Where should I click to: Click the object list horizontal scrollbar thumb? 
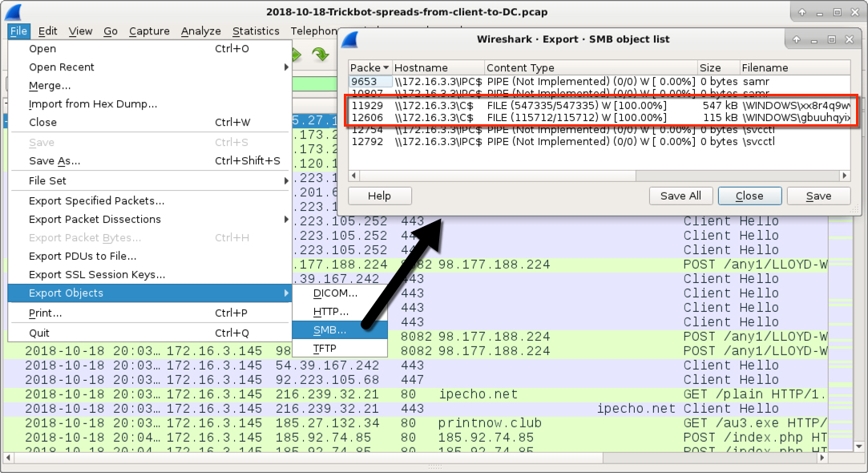[499, 176]
